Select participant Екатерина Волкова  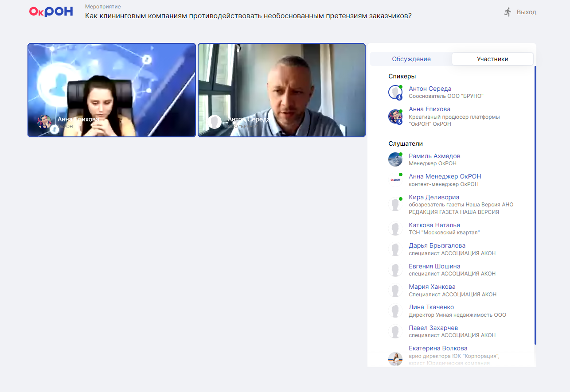coord(438,348)
